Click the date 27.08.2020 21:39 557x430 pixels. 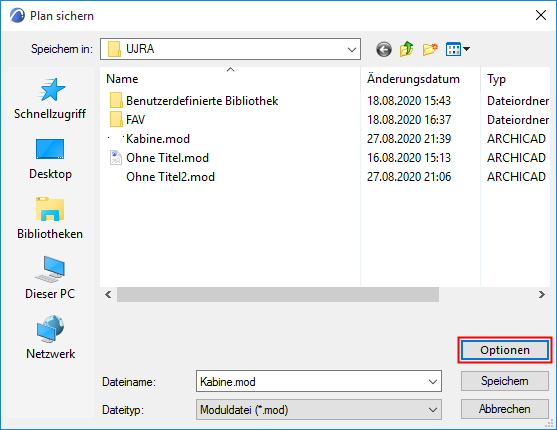[x=409, y=139]
